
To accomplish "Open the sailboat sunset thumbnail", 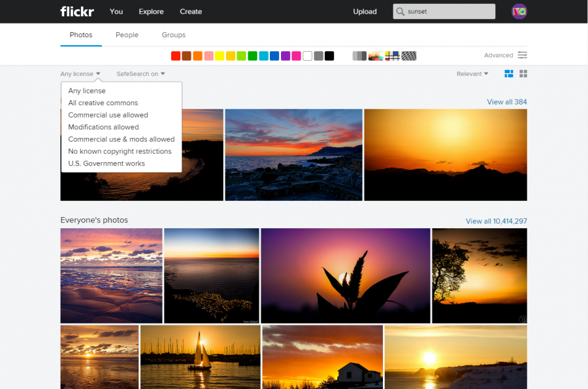I will point(200,357).
